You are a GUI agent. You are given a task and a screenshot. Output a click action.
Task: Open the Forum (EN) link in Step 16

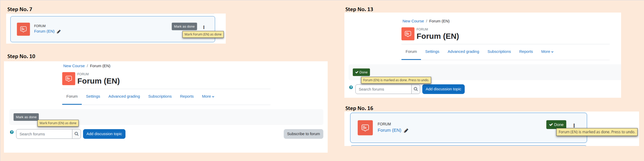click(x=389, y=130)
